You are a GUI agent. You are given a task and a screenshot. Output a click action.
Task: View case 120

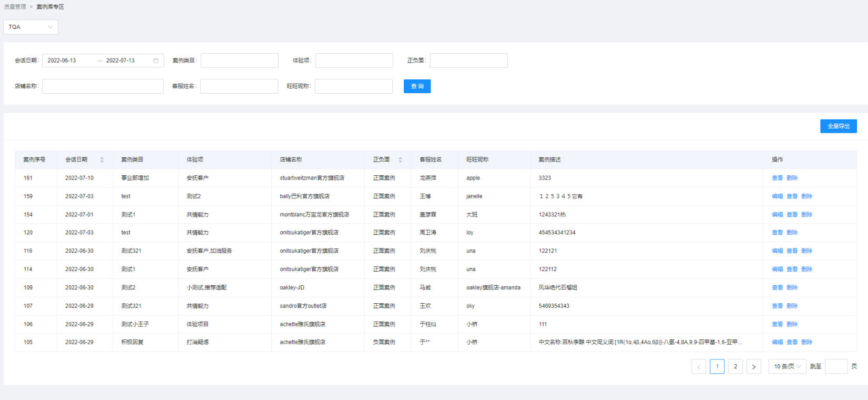tap(777, 233)
